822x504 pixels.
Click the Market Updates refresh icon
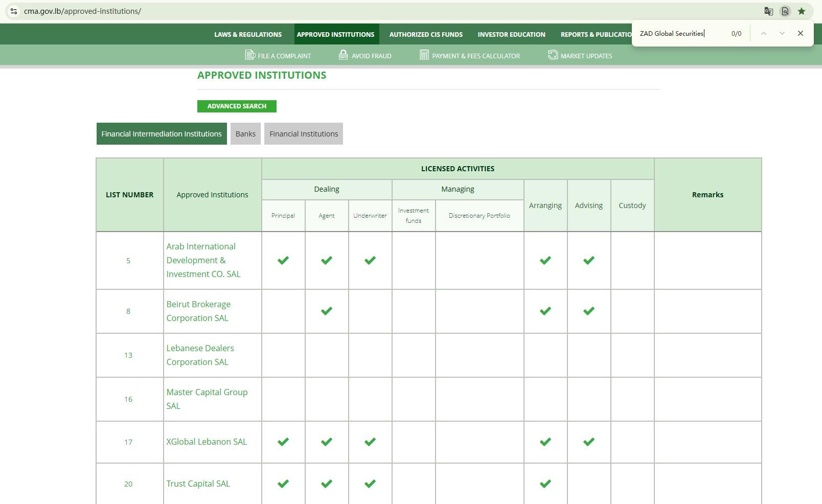(553, 55)
